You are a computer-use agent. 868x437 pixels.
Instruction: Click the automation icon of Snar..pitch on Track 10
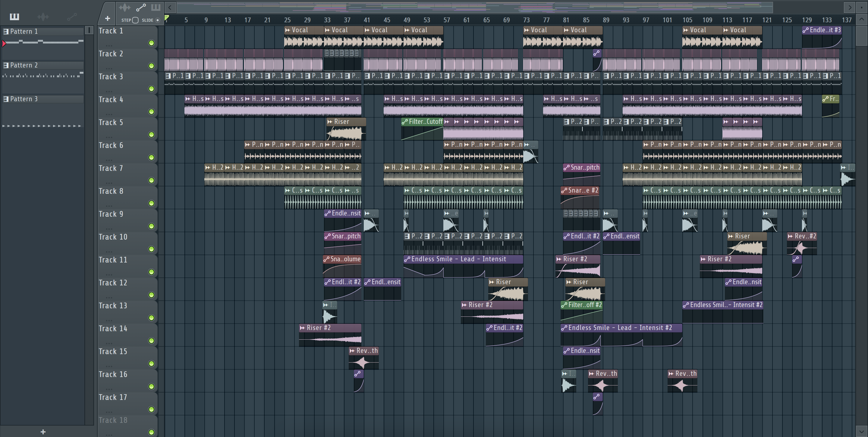328,236
